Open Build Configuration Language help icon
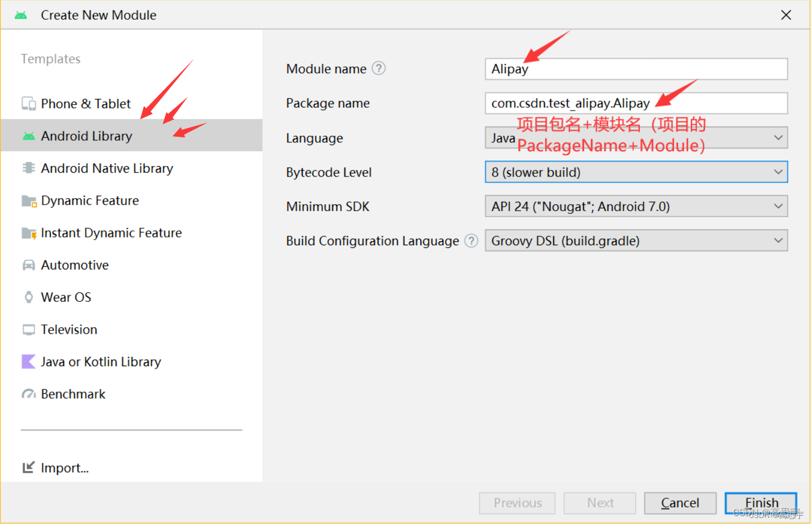812x524 pixels. (471, 241)
